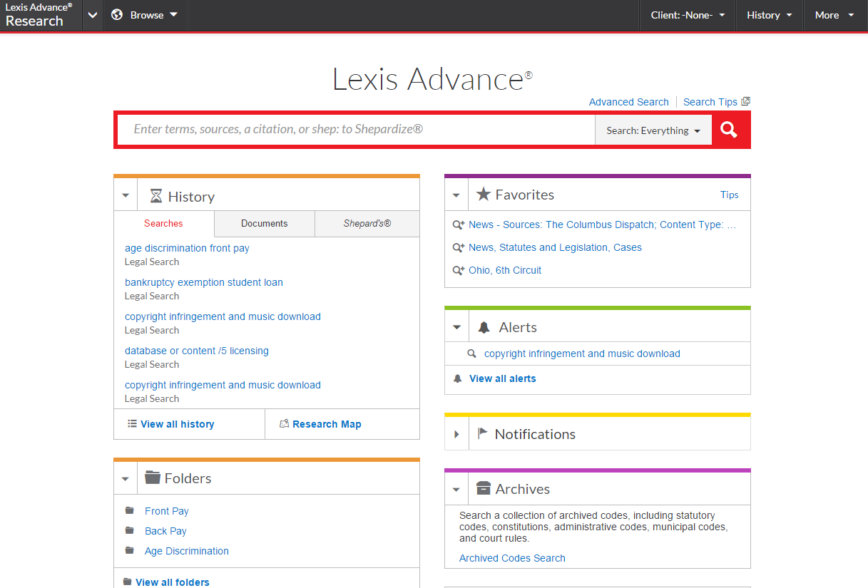Expand the Notifications panel
The height and width of the screenshot is (588, 868).
456,434
